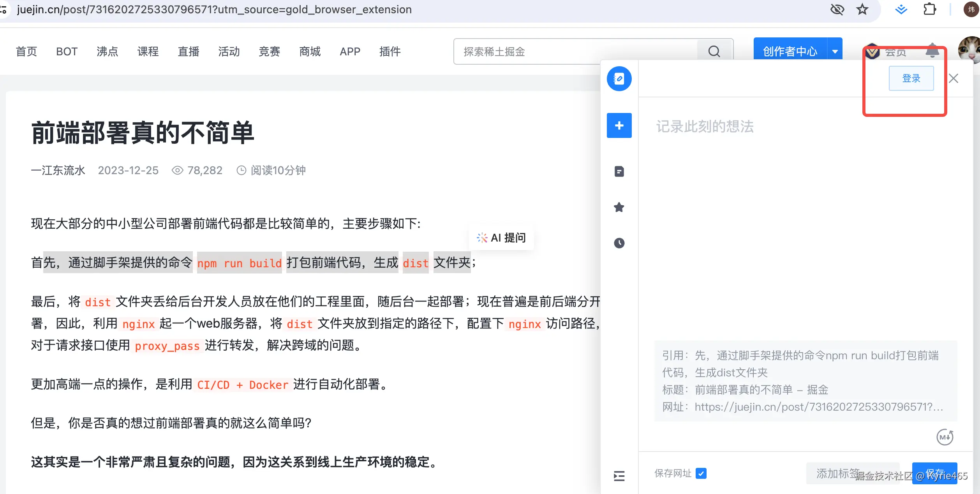The width and height of the screenshot is (980, 494).
Task: Convert note to Markdown with the M↓ icon
Action: coord(945,437)
